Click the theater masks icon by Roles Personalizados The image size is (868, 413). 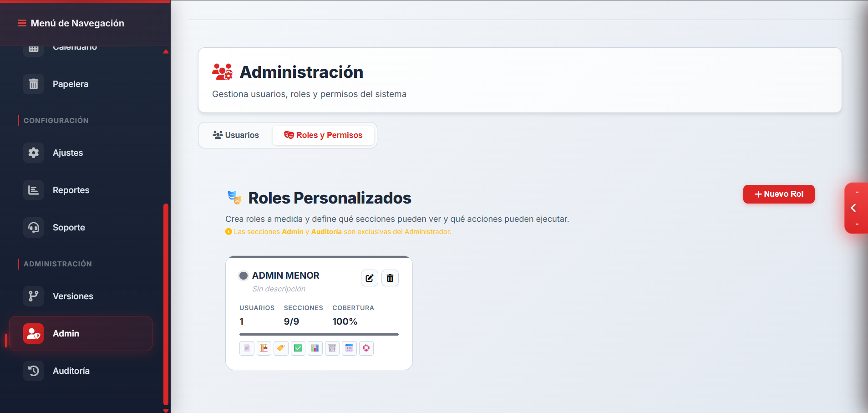click(x=234, y=198)
